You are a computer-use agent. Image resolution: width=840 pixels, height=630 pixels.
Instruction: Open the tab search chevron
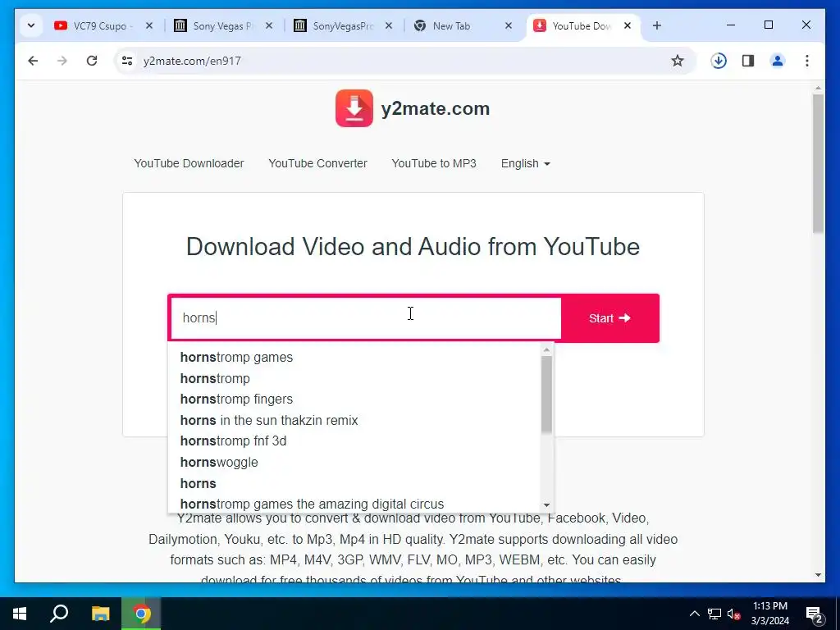coord(31,25)
